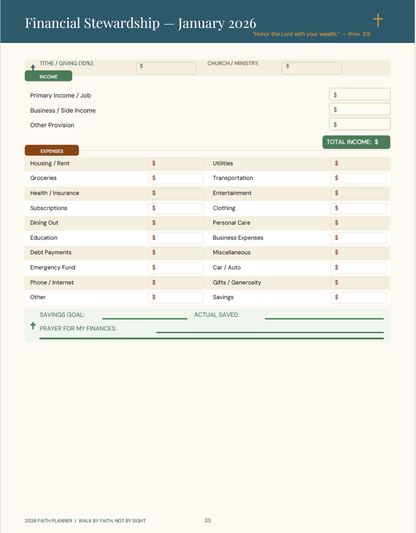Select the Groceries amount field
The height and width of the screenshot is (533, 416).
175,178
